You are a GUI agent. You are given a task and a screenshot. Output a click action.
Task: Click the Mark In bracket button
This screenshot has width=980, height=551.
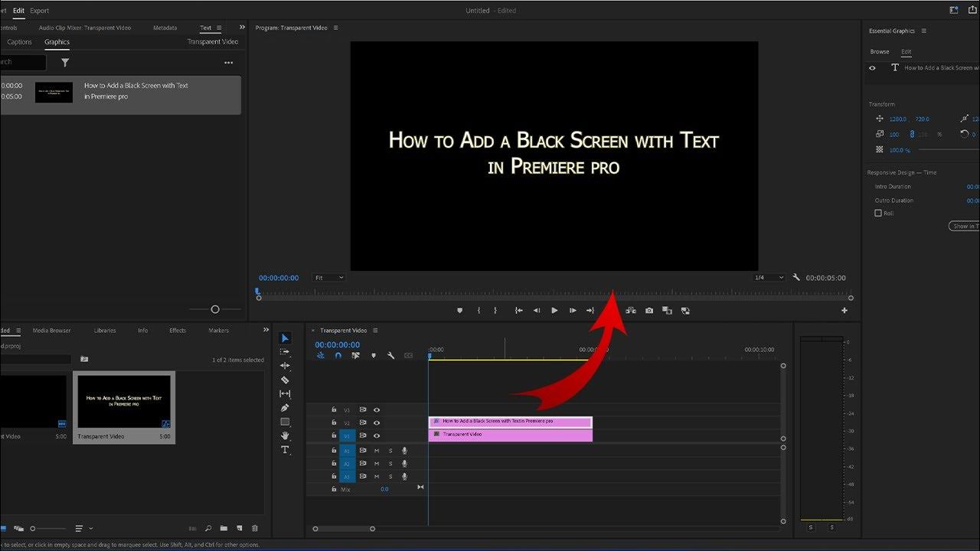(479, 311)
